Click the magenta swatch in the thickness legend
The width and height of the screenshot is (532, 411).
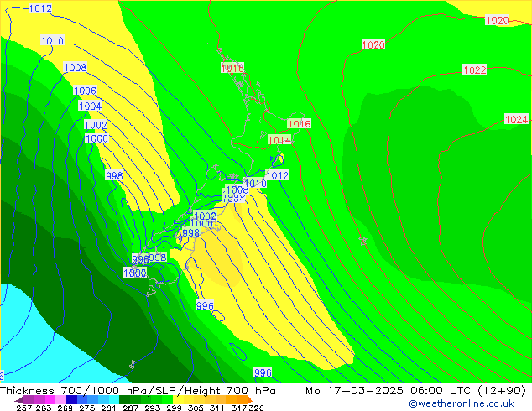(50, 399)
